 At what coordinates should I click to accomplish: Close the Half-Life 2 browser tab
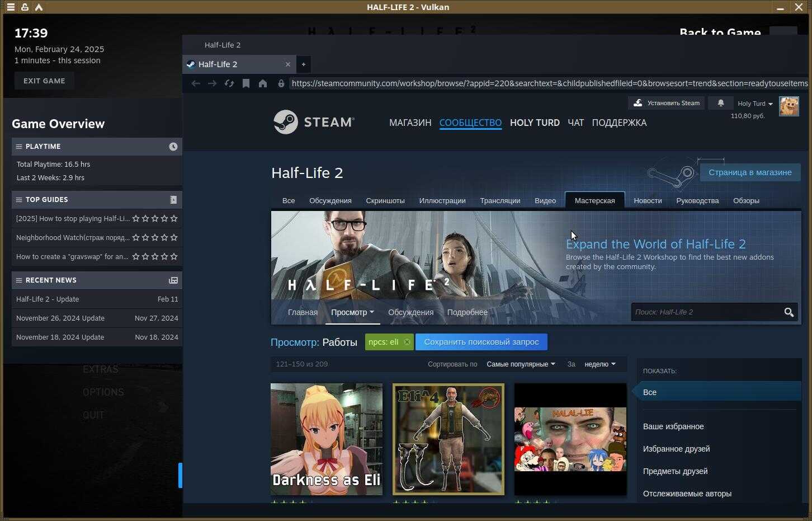pyautogui.click(x=288, y=64)
